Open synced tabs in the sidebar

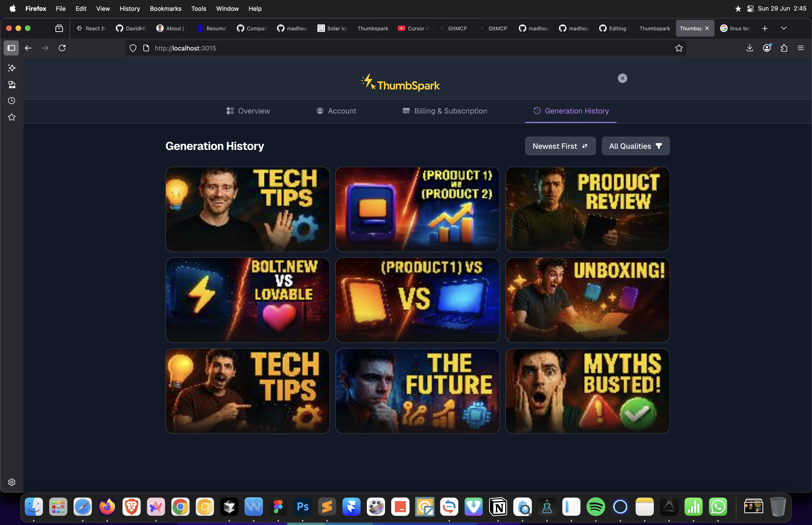[12, 84]
